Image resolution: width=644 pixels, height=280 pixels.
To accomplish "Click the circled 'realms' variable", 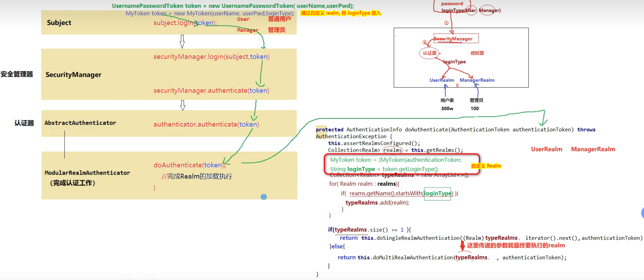I will coord(393,150).
